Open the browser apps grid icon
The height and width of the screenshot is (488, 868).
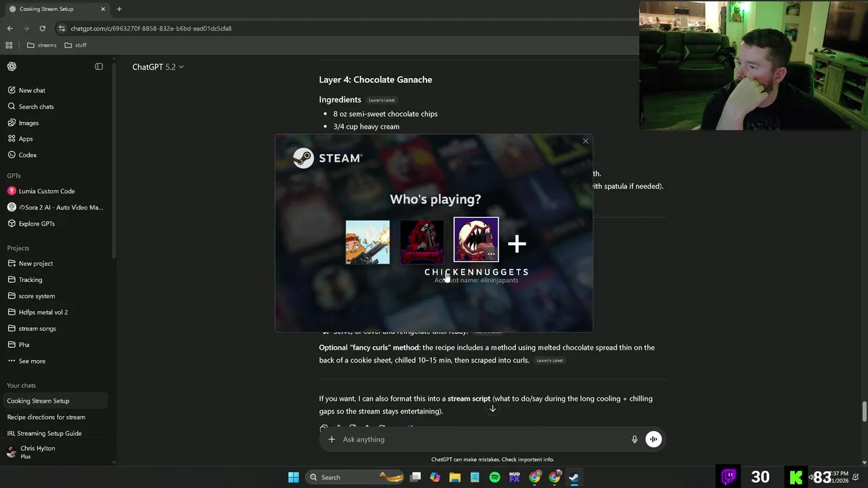[9, 45]
